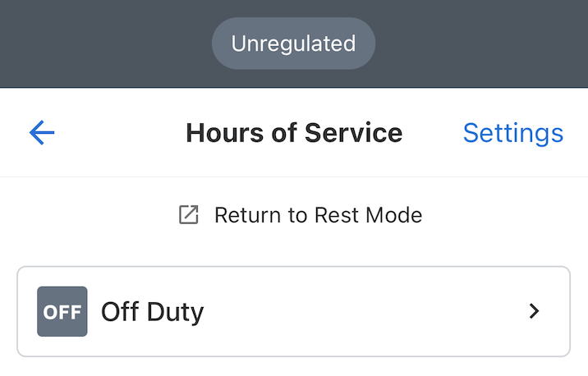Viewport: 588px width, 376px height.
Task: Click the Return to Rest Mode icon
Action: pyautogui.click(x=189, y=216)
